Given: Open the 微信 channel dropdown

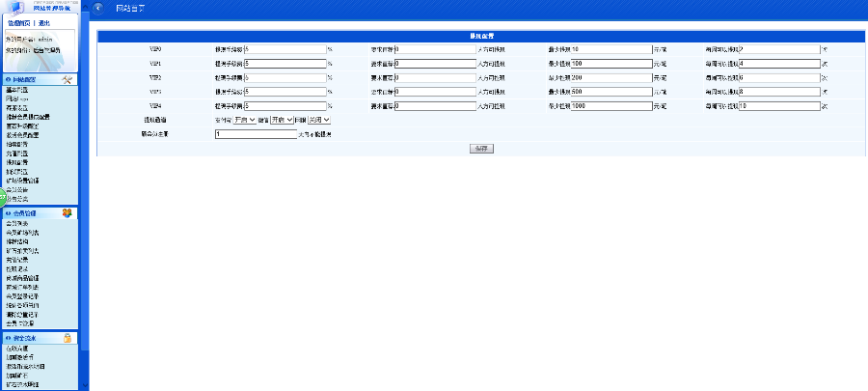Looking at the screenshot, I should pos(282,120).
